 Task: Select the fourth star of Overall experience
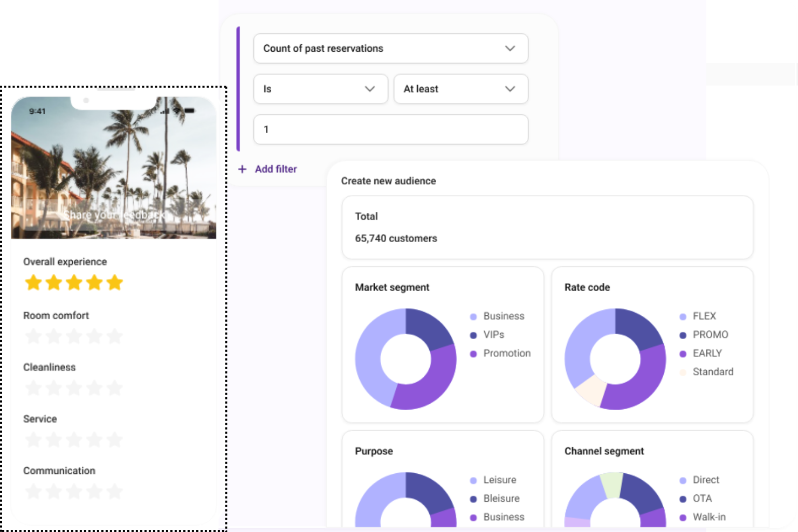click(x=94, y=282)
